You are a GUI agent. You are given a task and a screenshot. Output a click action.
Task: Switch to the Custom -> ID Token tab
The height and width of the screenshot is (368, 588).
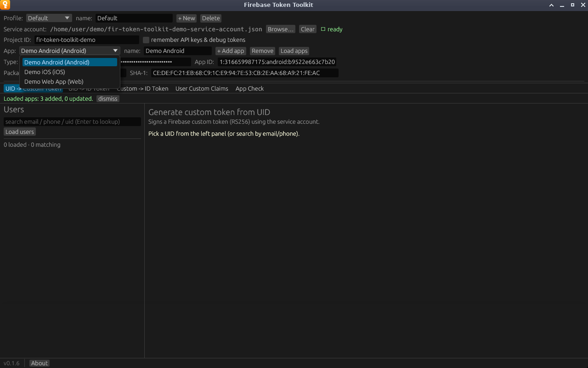pos(142,89)
